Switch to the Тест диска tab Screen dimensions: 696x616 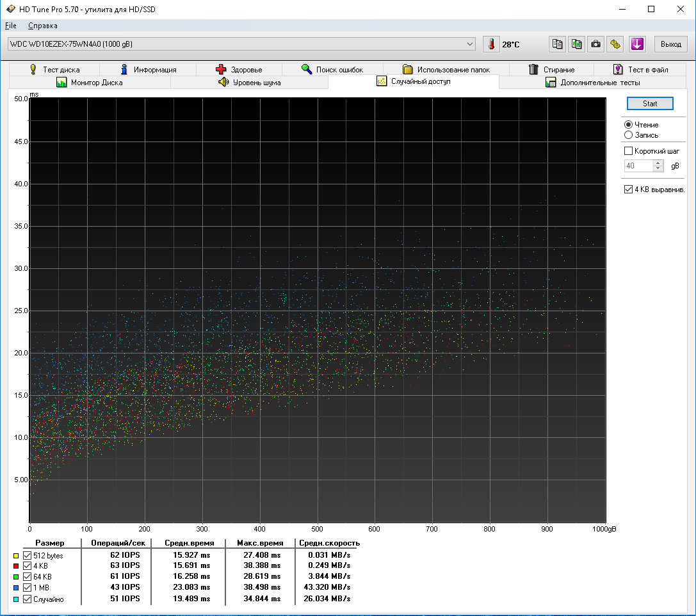coord(54,70)
